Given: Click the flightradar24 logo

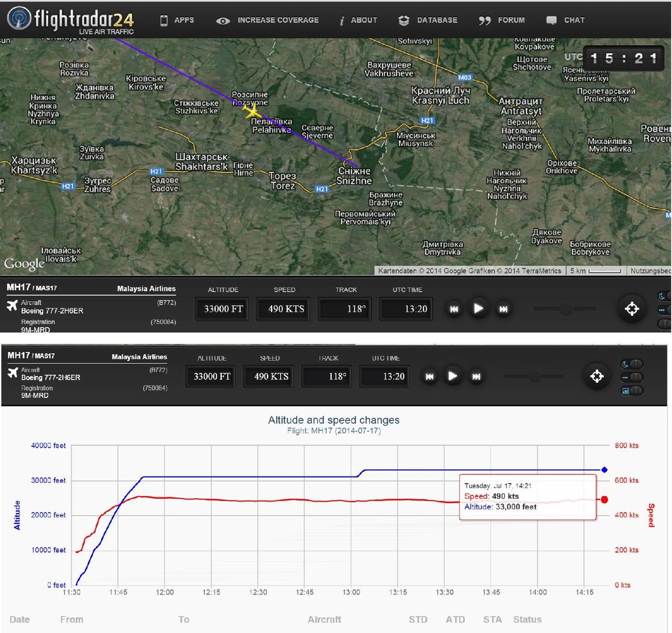Looking at the screenshot, I should 71,20.
